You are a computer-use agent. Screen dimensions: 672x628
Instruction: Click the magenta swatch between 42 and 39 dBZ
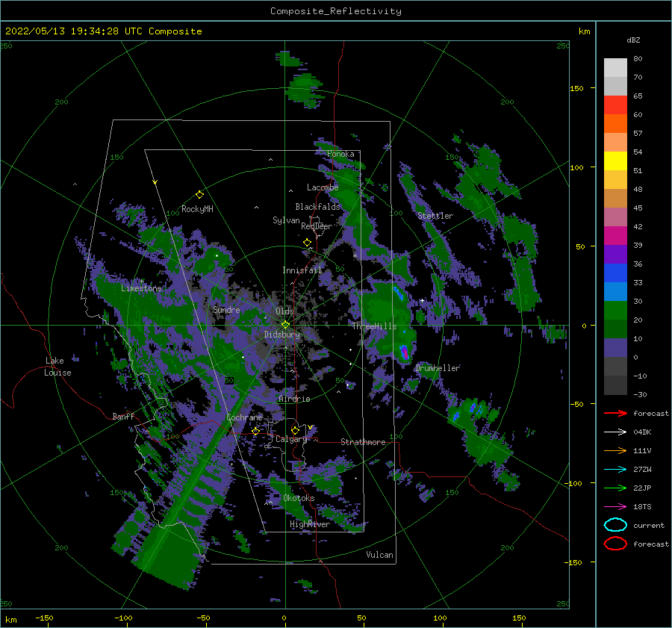(615, 235)
